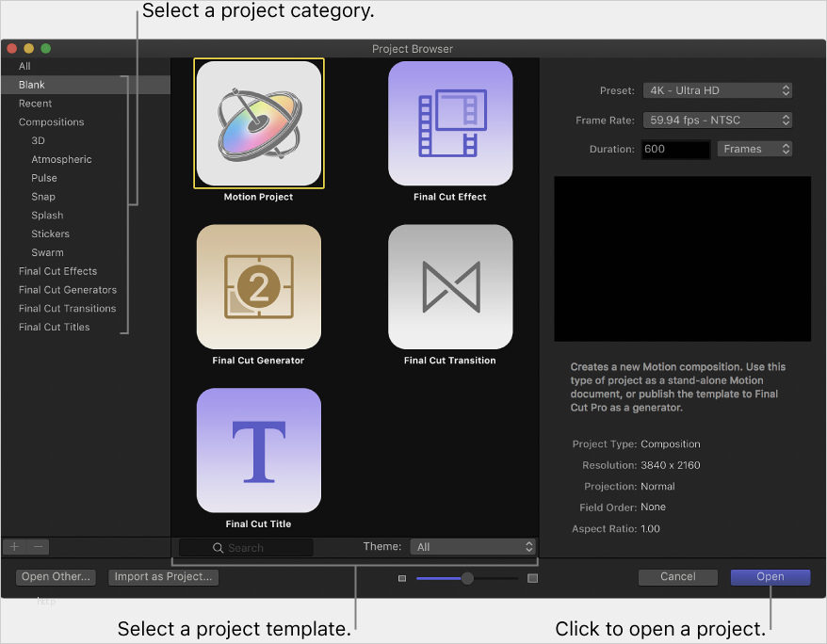Open the Preset dropdown showing 4K - Ultra HD

click(x=718, y=90)
